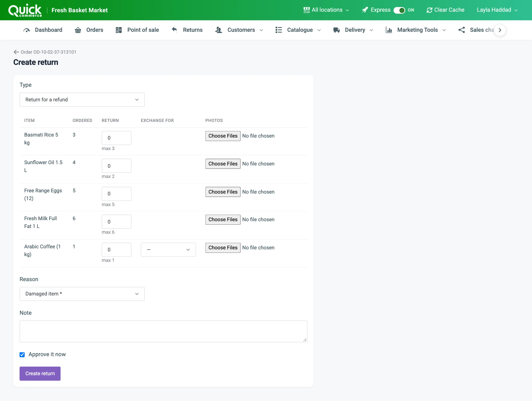
Task: Click inside the Note text area
Action: (x=164, y=331)
